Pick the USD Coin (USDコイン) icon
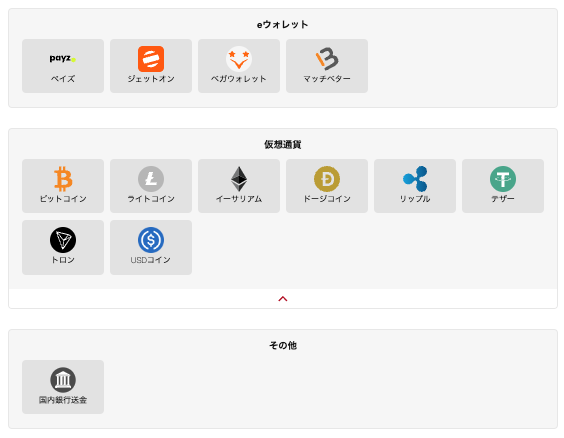Image resolution: width=564 pixels, height=438 pixels. coord(151,240)
